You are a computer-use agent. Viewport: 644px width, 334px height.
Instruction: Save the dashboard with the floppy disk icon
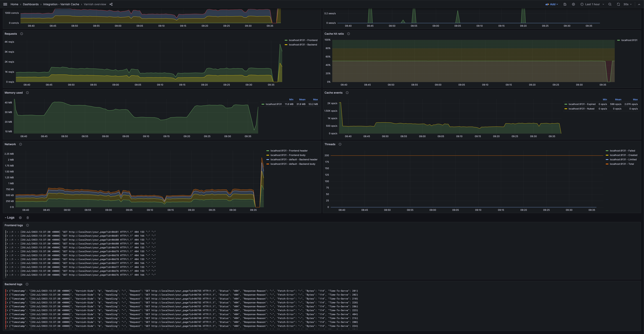click(x=565, y=4)
